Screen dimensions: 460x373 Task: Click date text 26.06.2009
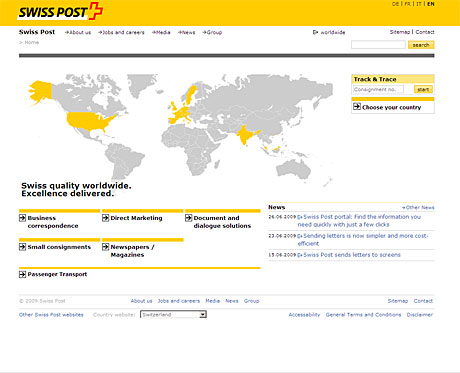(x=282, y=217)
